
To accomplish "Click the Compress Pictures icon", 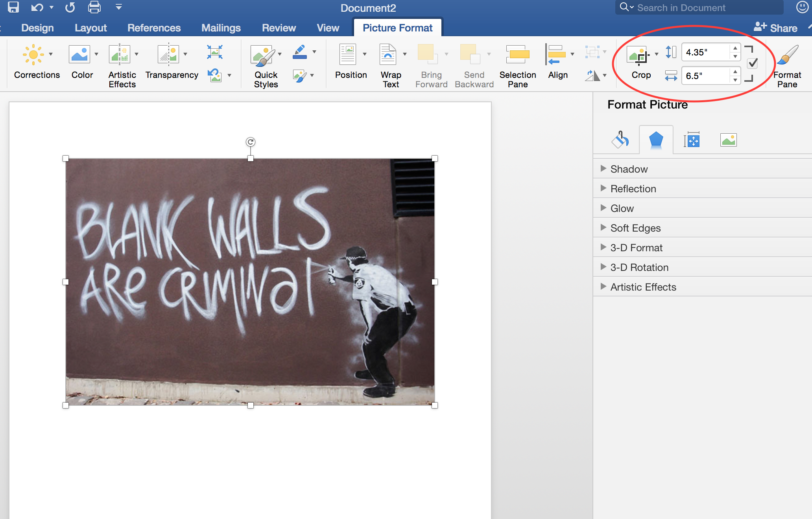I will point(215,52).
